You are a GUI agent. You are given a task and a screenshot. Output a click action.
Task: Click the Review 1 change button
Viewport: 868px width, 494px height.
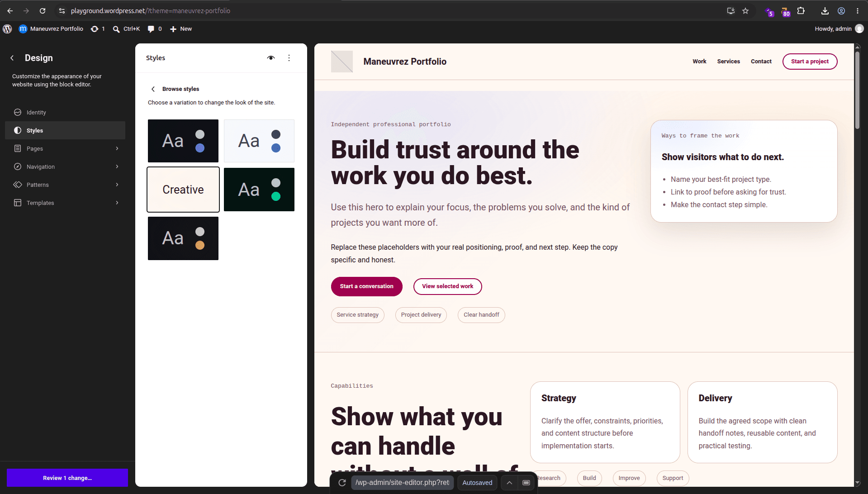click(x=67, y=478)
